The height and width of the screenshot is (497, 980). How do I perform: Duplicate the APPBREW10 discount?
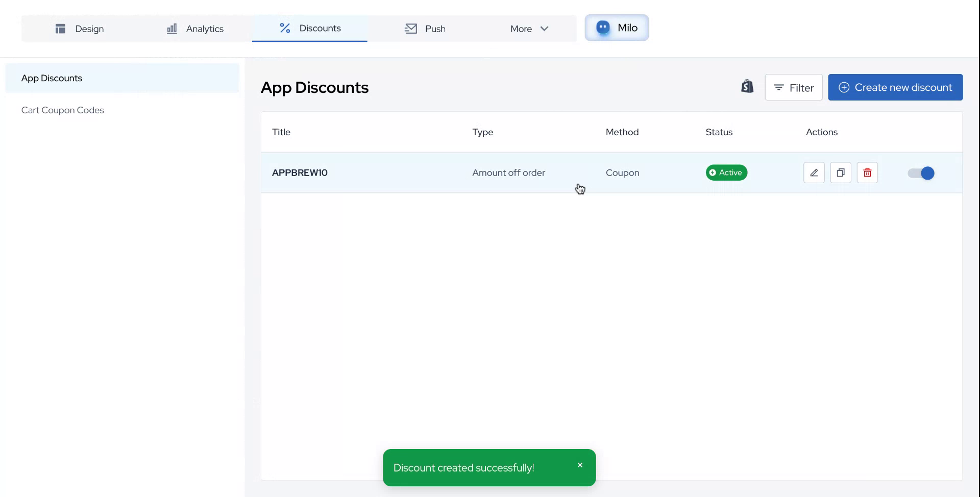click(841, 172)
